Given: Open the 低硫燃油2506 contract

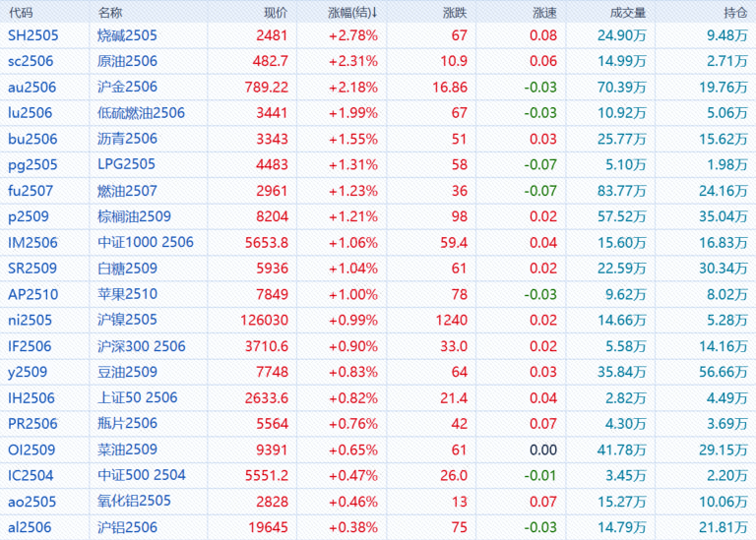Looking at the screenshot, I should 141,113.
